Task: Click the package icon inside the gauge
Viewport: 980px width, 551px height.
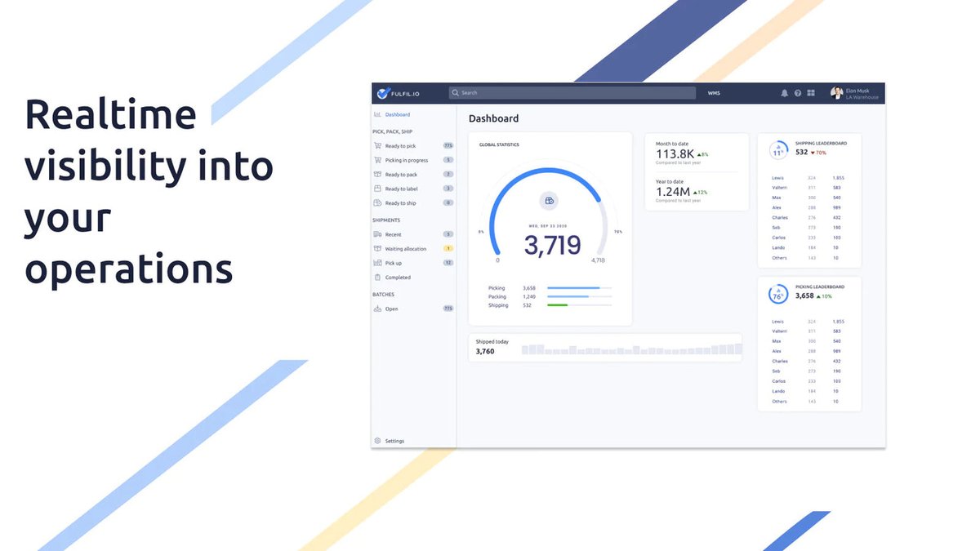Action: (x=550, y=200)
